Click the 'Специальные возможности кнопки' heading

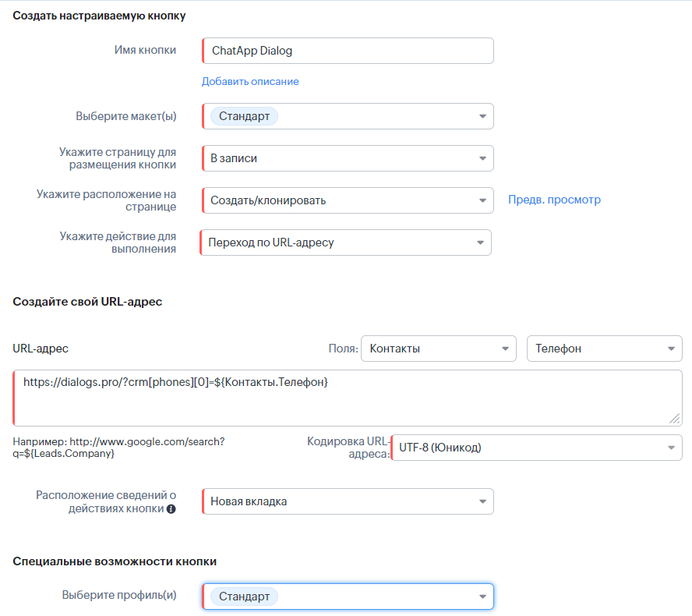(115, 561)
